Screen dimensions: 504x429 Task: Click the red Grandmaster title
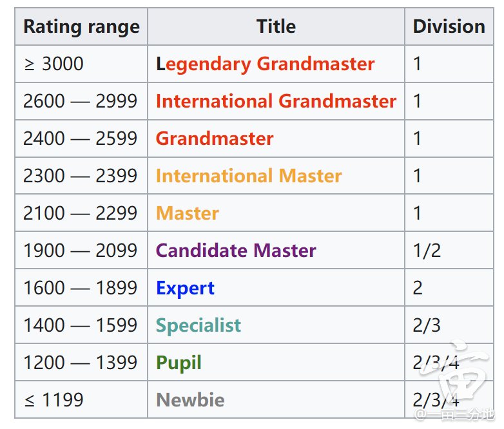pos(215,138)
